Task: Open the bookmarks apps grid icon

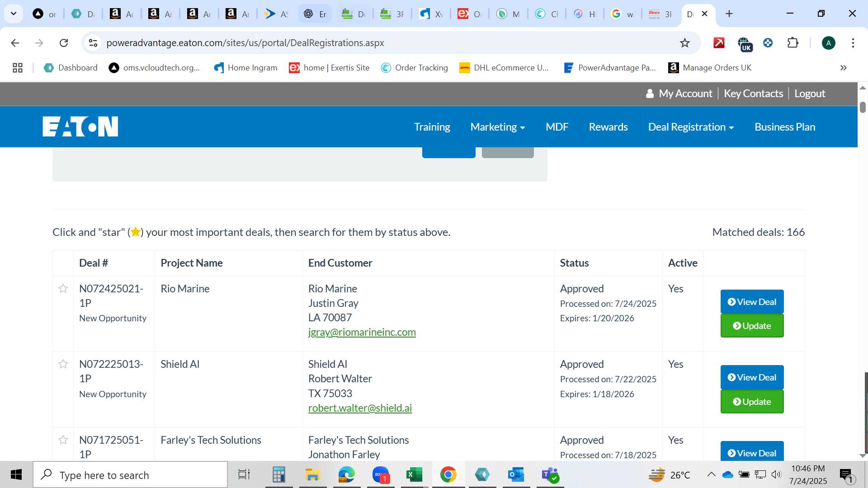Action: [x=18, y=68]
